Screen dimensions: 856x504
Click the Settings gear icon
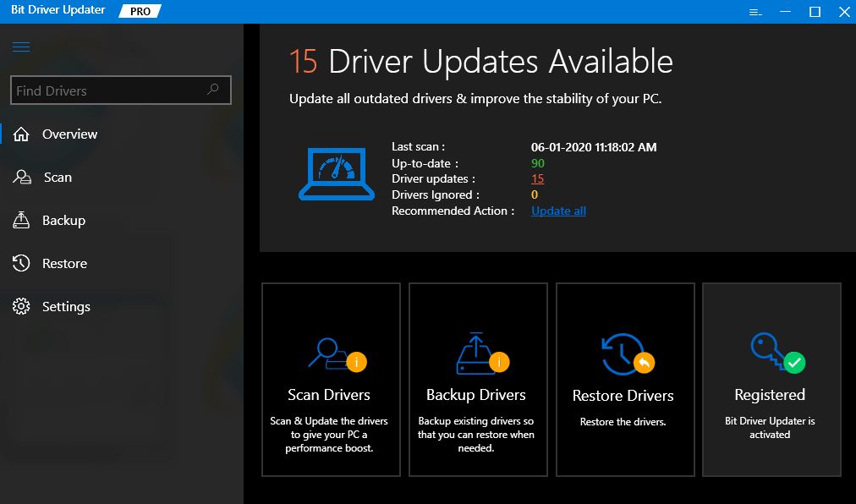tap(21, 306)
